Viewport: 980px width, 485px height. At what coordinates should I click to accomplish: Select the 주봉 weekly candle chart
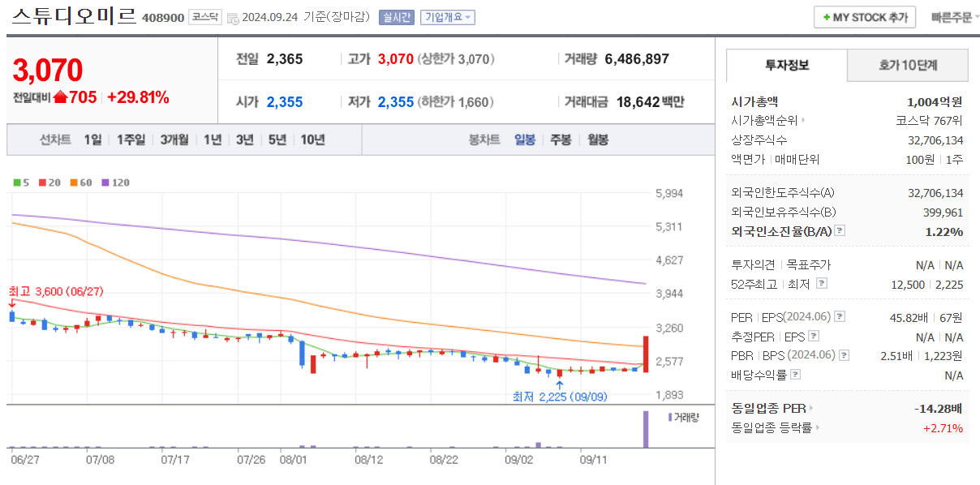click(x=561, y=139)
